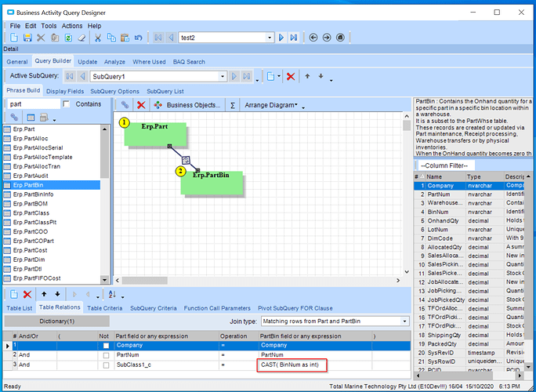The width and height of the screenshot is (536, 392).
Task: Delete relation row with red X icon
Action: [x=27, y=294]
